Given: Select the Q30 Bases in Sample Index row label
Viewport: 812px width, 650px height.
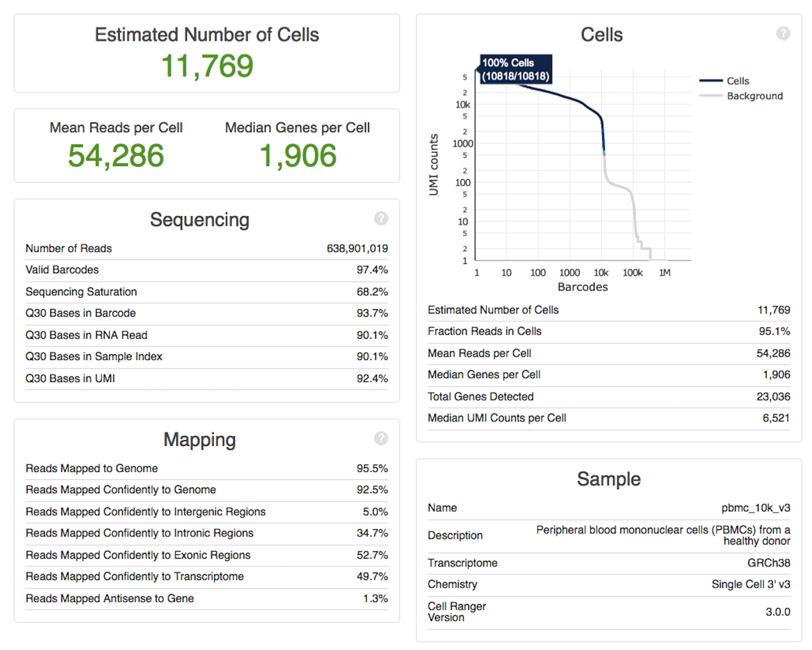Looking at the screenshot, I should click(94, 356).
